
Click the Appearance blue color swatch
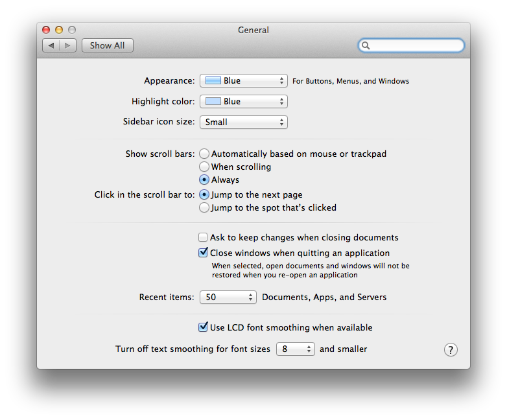coord(213,80)
